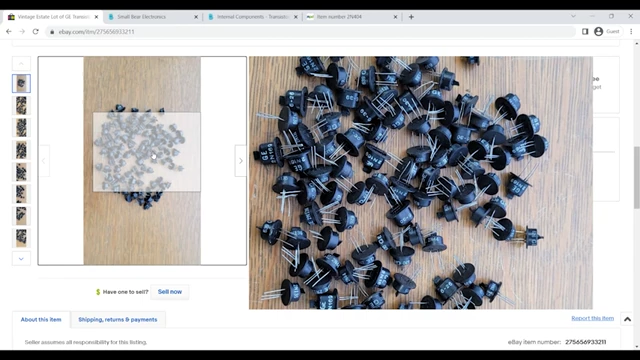Select the sixth image thumbnail

pos(21,193)
